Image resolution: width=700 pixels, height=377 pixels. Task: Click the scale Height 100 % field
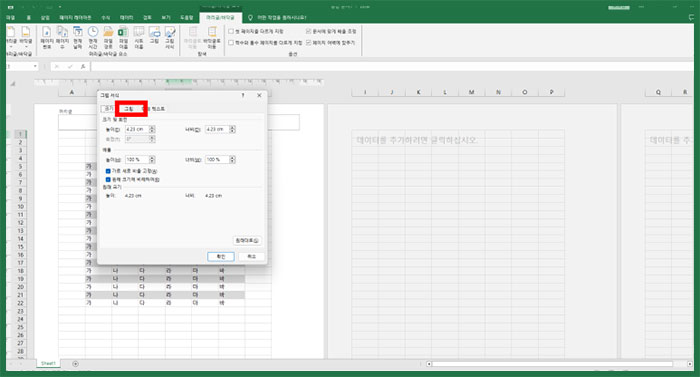[136, 159]
